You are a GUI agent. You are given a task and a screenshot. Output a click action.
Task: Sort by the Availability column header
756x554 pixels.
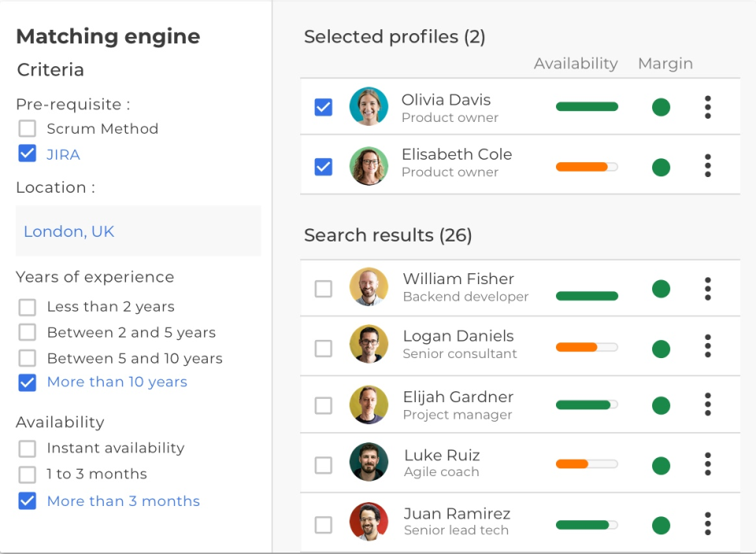click(x=576, y=64)
